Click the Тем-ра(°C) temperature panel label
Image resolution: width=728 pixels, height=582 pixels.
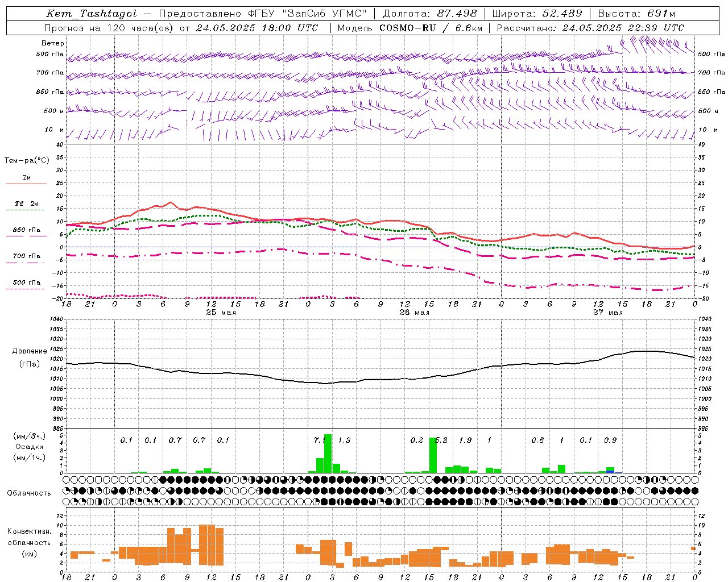click(27, 161)
